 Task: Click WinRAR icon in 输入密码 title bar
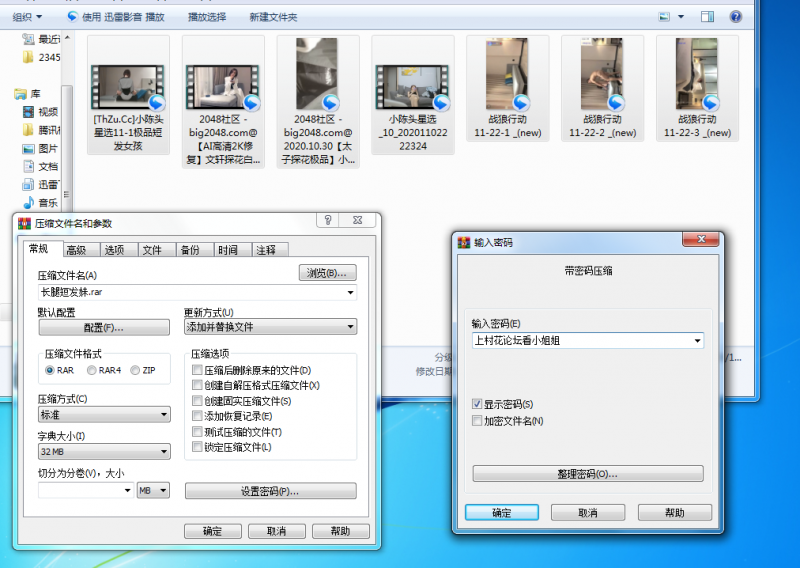point(464,242)
